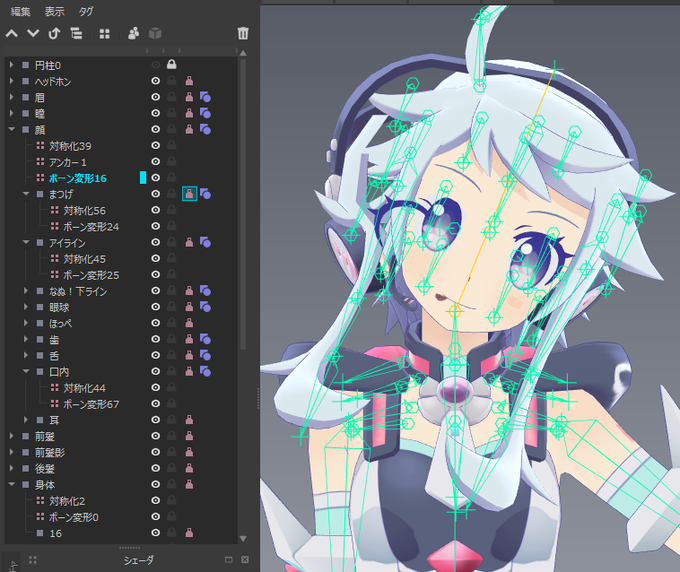
Task: Click the move-up arrow toolbar icon
Action: pos(12,33)
